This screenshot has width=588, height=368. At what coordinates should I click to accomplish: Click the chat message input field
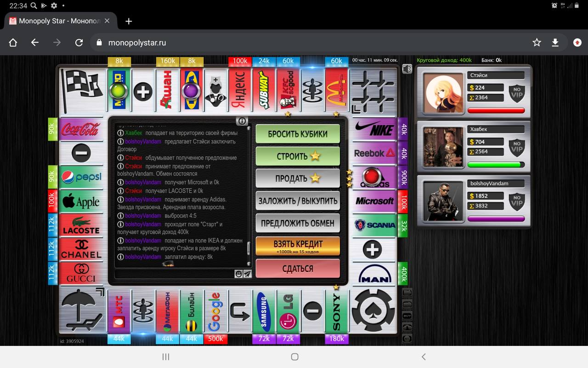point(174,274)
